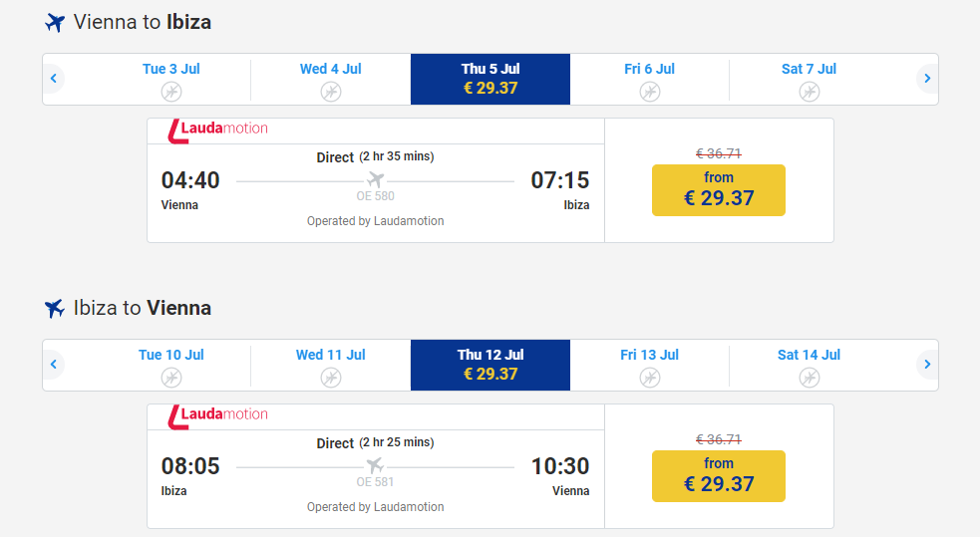Click the OE 580 flight plane graphic

click(376, 180)
